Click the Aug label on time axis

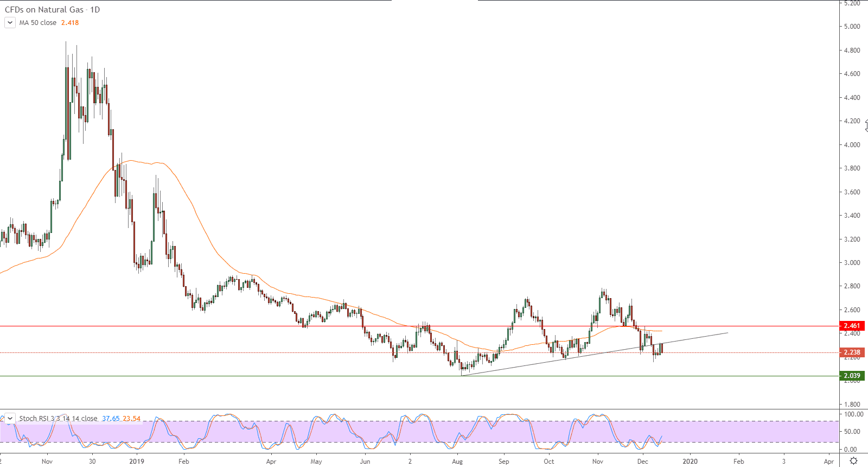tap(457, 462)
